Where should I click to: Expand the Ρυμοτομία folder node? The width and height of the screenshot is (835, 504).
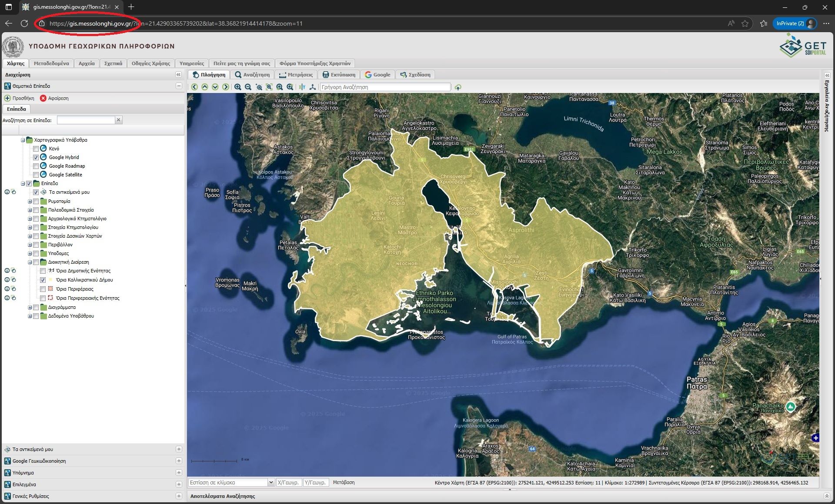click(x=30, y=201)
